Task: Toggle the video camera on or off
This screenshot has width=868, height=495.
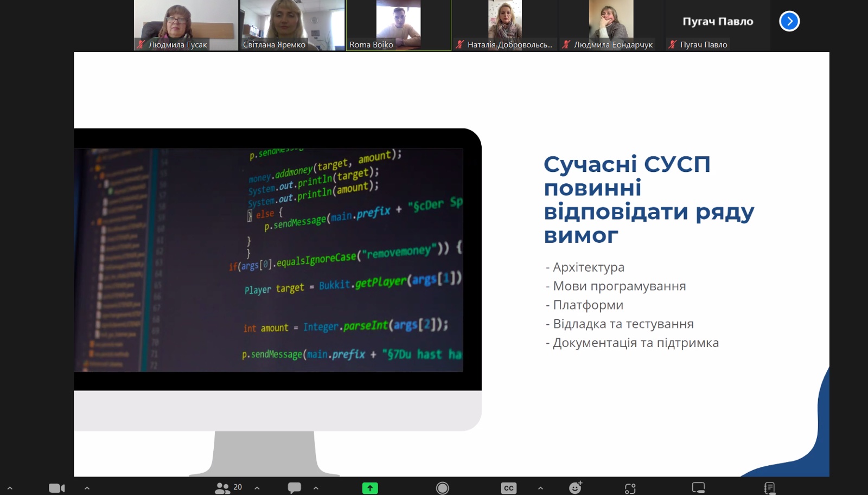Action: point(56,488)
